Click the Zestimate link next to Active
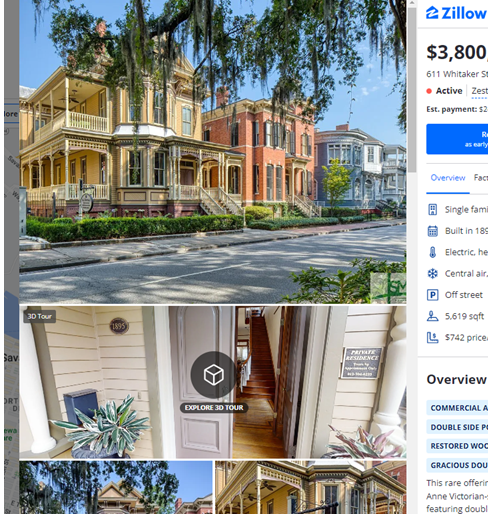Image resolution: width=488 pixels, height=518 pixels. click(x=479, y=91)
